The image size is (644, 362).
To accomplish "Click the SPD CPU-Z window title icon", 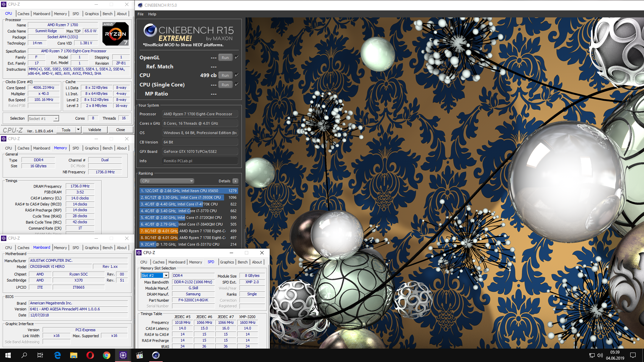I will coord(139,253).
